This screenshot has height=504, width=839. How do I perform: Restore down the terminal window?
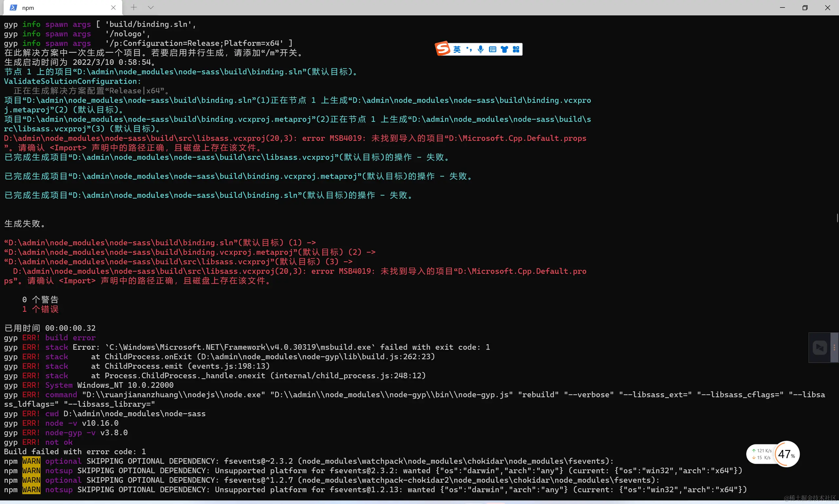pos(805,8)
